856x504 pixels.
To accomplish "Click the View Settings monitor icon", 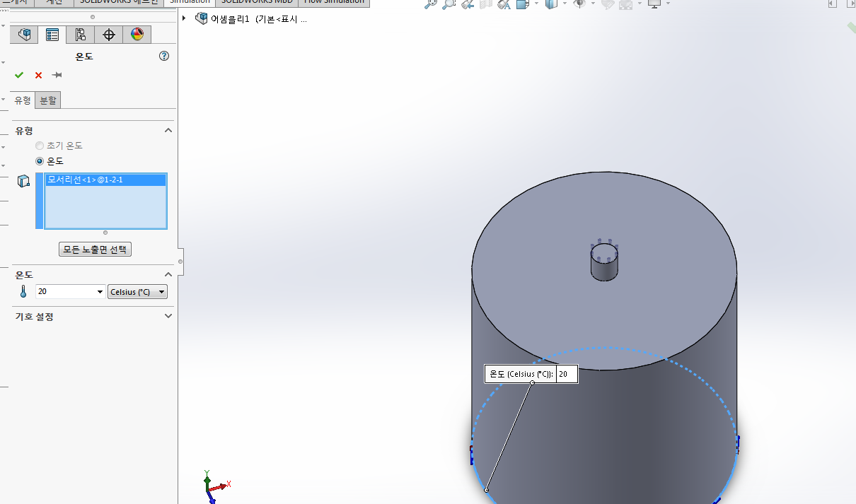I will click(x=654, y=4).
